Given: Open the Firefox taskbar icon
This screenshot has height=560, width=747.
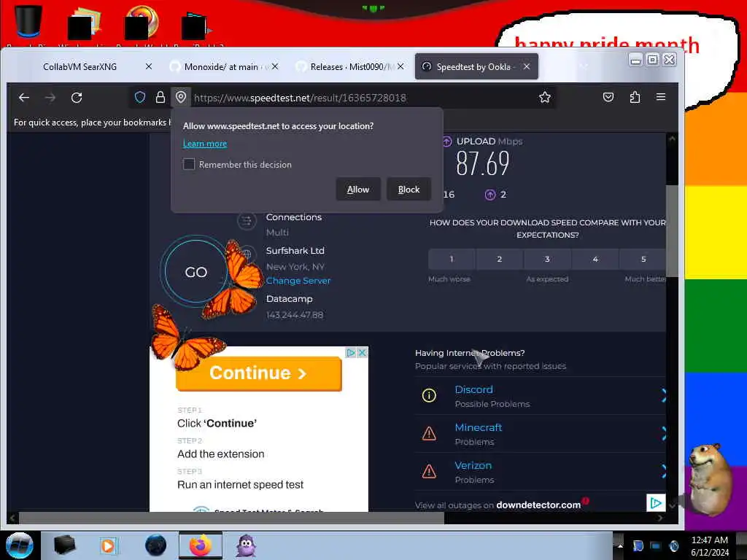Looking at the screenshot, I should coord(201,545).
